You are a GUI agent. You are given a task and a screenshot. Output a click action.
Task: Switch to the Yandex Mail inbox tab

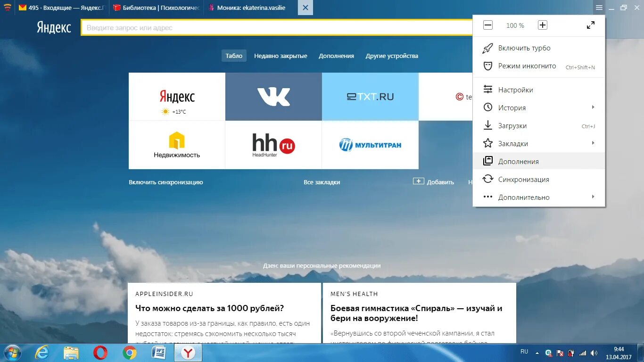(62, 8)
